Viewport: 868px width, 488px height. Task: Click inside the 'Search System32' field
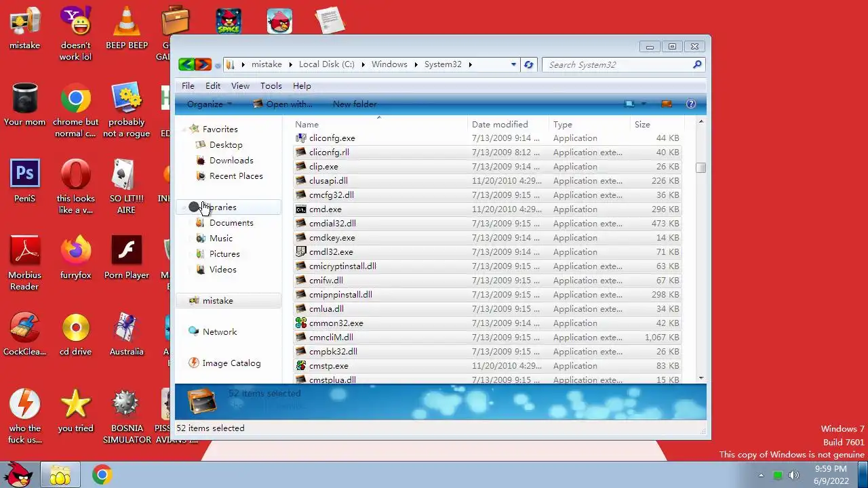pyautogui.click(x=617, y=64)
